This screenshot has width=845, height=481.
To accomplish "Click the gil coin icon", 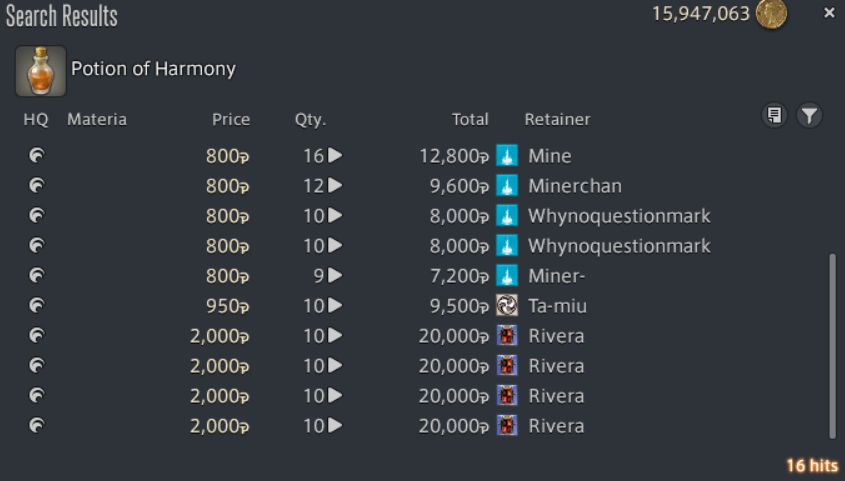I will 771,14.
